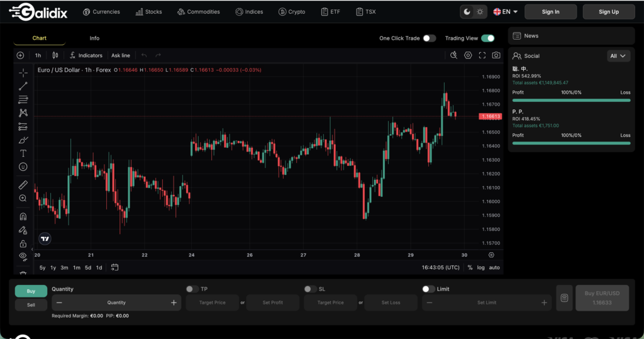Submit the Buy EUR/USD order button
Image resolution: width=644 pixels, height=339 pixels.
[602, 298]
